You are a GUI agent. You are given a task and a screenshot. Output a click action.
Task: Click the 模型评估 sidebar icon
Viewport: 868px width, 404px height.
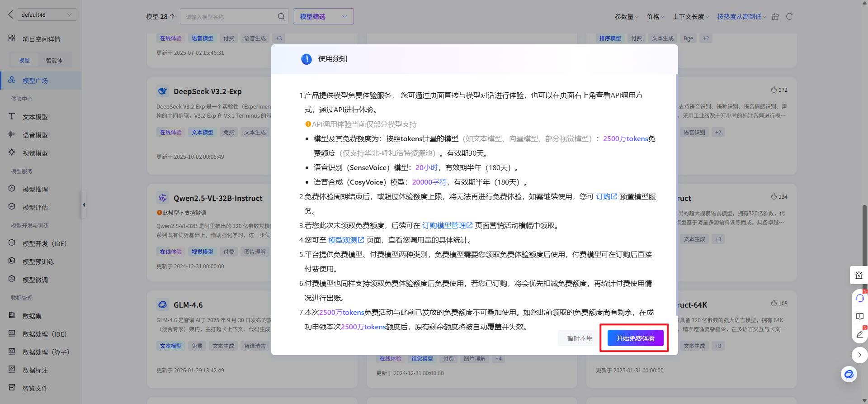pos(12,207)
